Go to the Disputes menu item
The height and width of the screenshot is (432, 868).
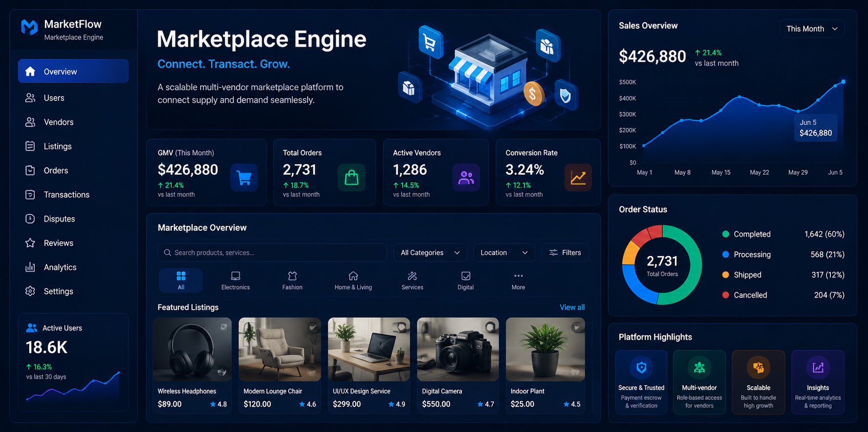(x=73, y=219)
